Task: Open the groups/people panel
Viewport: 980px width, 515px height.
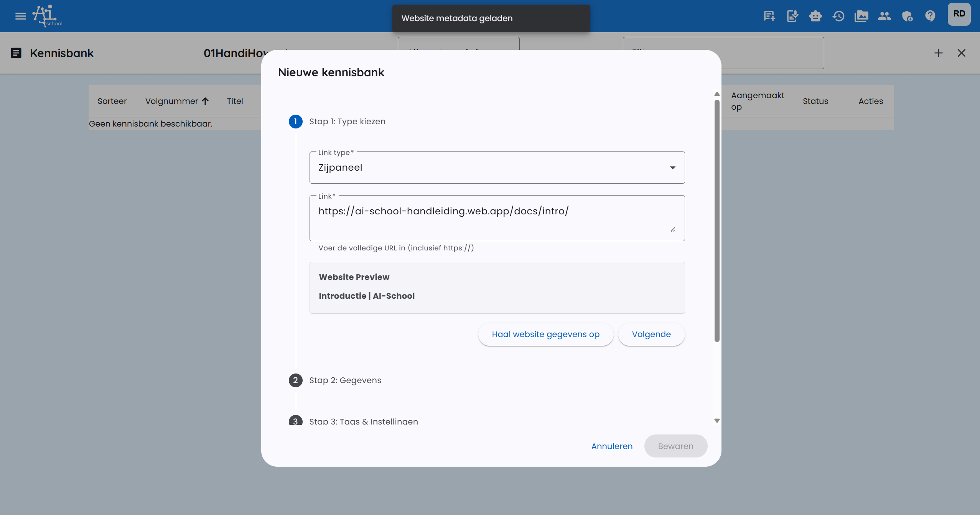Action: point(884,16)
